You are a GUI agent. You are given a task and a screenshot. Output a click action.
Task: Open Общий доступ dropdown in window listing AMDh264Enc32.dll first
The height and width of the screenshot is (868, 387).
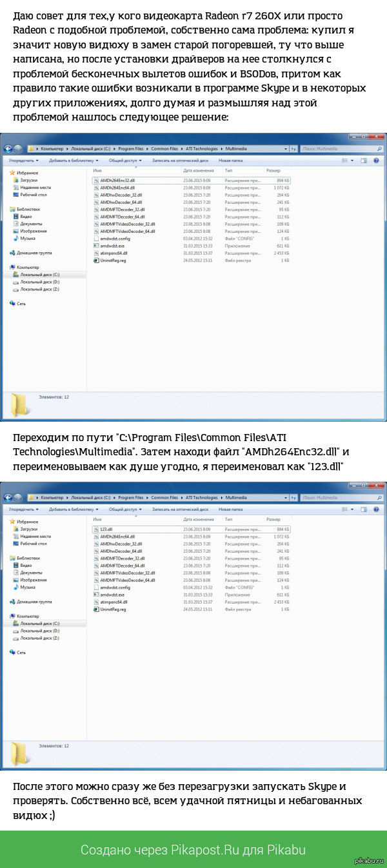point(124,160)
